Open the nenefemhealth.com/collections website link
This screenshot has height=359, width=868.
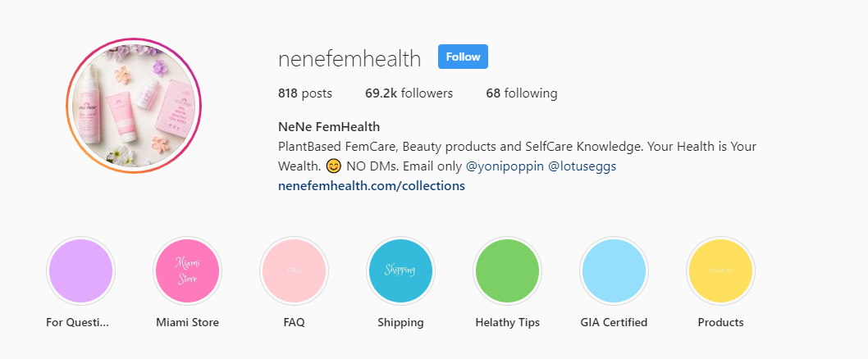tap(372, 186)
